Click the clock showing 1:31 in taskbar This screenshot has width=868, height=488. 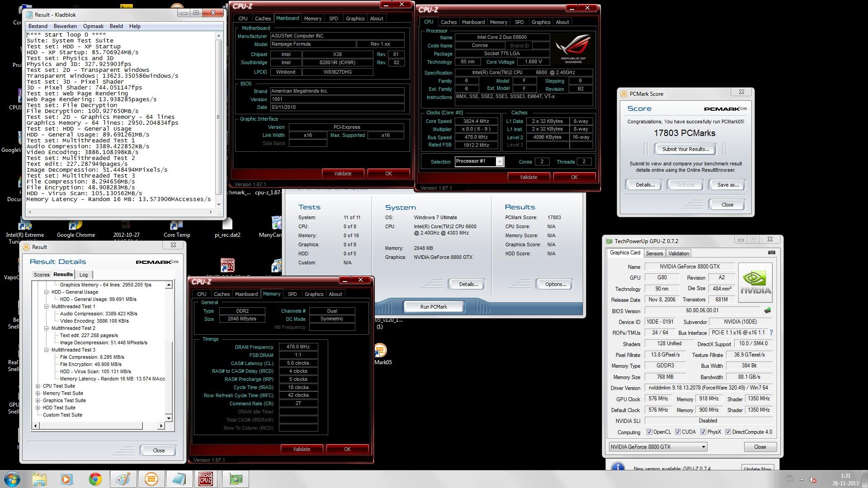pos(845,476)
